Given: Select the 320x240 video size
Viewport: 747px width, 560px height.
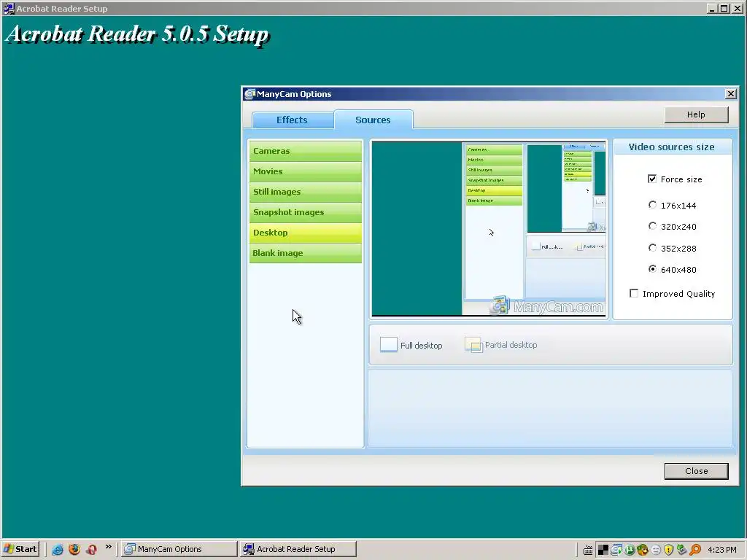Looking at the screenshot, I should tap(653, 226).
